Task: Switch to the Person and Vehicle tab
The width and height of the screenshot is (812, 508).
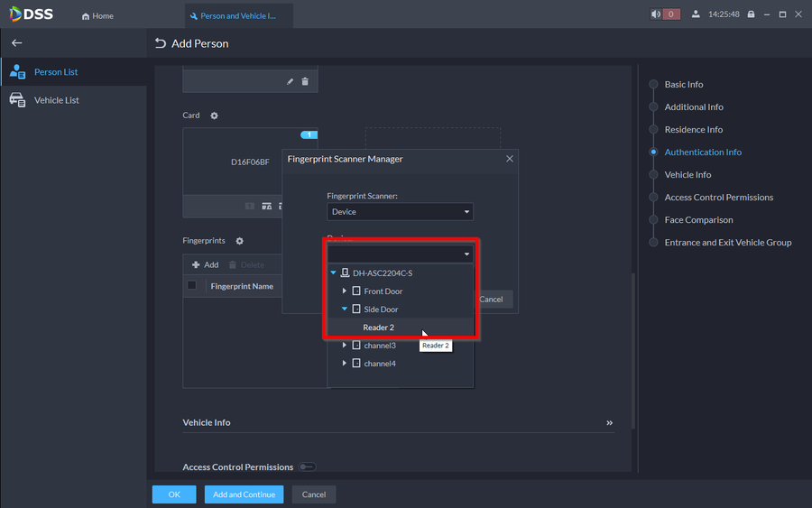Action: [238, 16]
